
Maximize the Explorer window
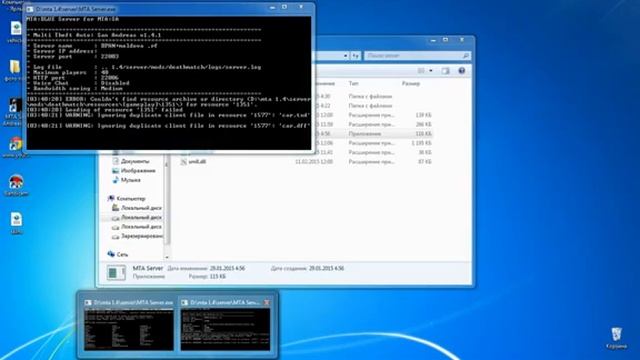click(446, 40)
